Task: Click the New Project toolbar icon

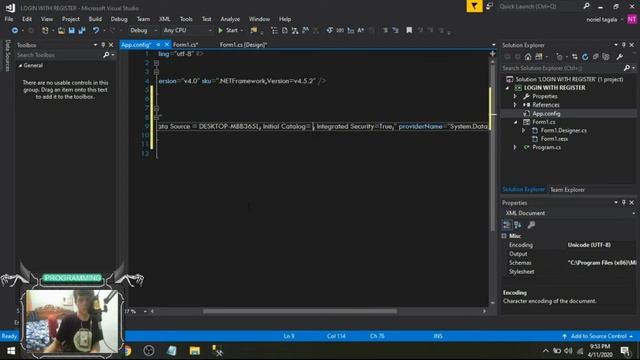Action: click(45, 30)
